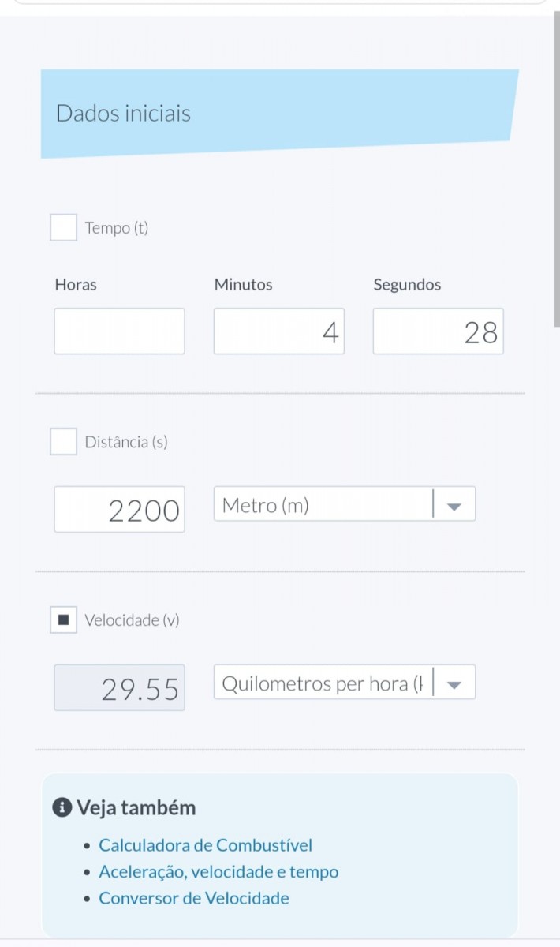Uncheck the Velocidade (v) checkbox
Viewport: 560px width, 947px height.
pyautogui.click(x=63, y=619)
